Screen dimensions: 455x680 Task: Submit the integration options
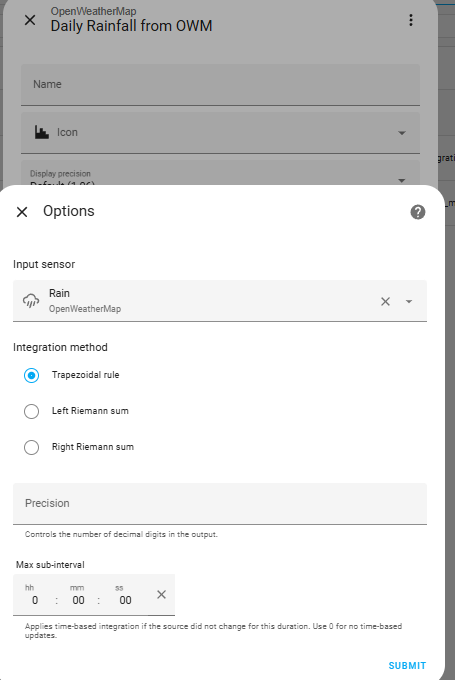point(407,666)
